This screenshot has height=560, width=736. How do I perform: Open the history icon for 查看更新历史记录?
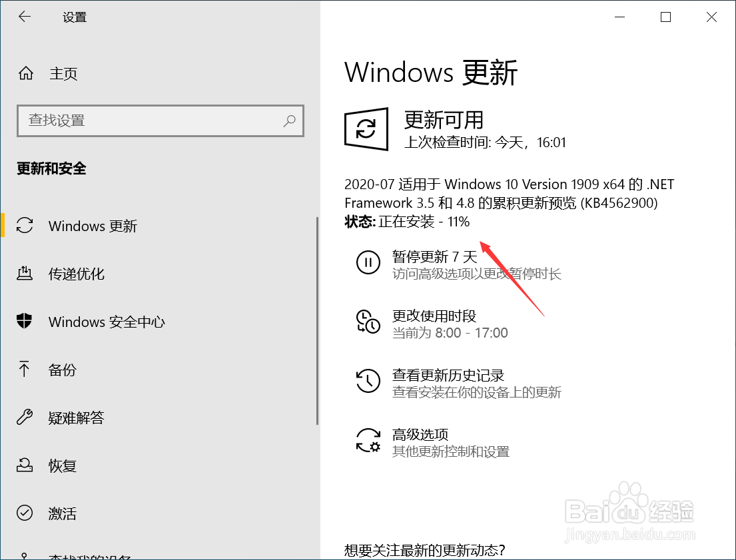[368, 381]
